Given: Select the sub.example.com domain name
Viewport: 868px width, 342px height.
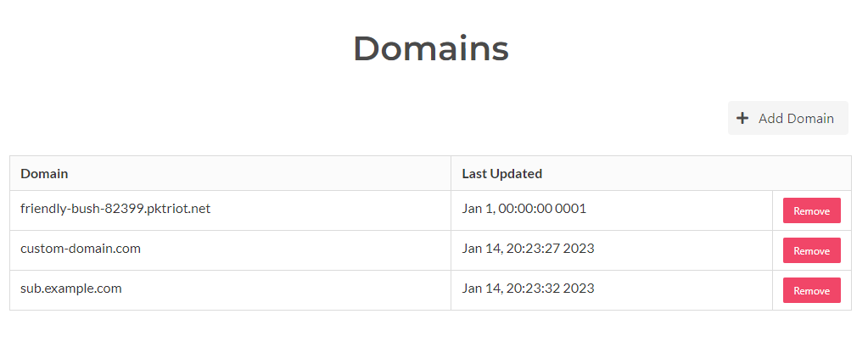Looking at the screenshot, I should 71,289.
